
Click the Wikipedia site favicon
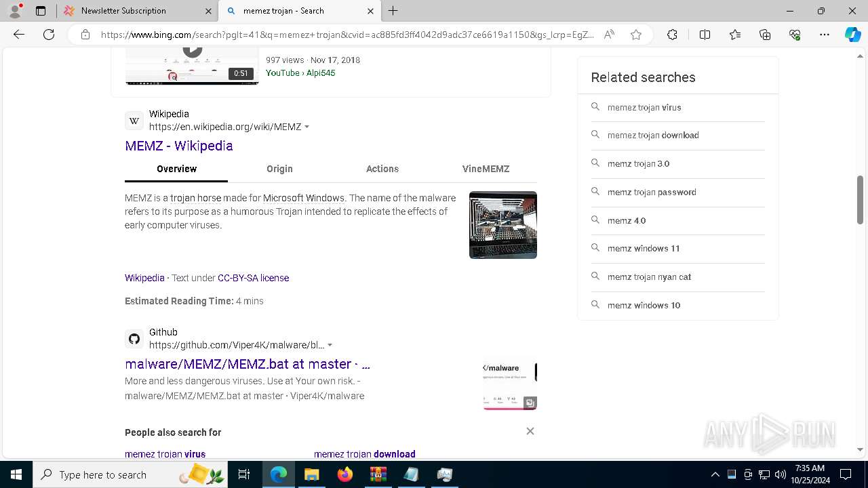[x=134, y=121]
